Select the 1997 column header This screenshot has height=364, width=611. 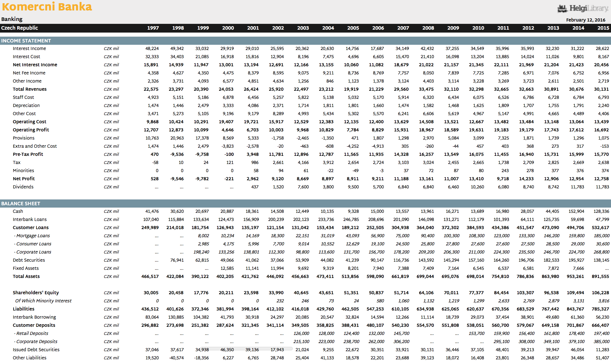click(x=153, y=28)
